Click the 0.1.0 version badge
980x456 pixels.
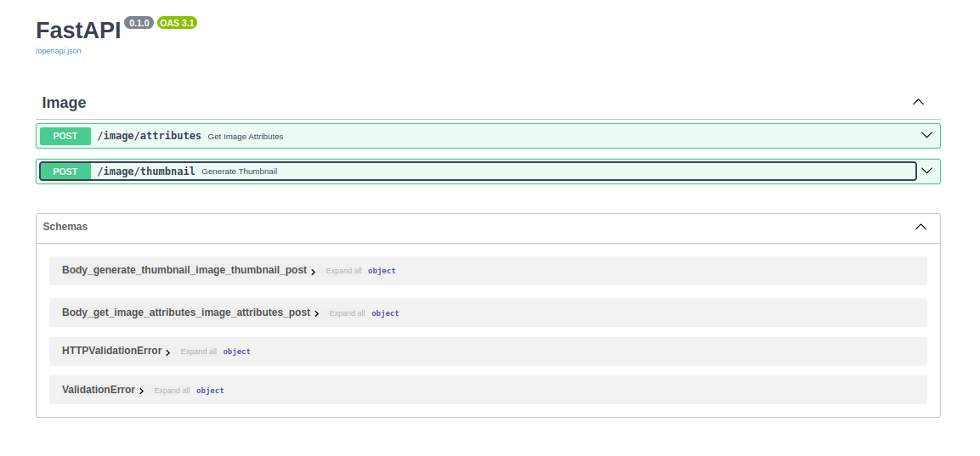tap(139, 22)
